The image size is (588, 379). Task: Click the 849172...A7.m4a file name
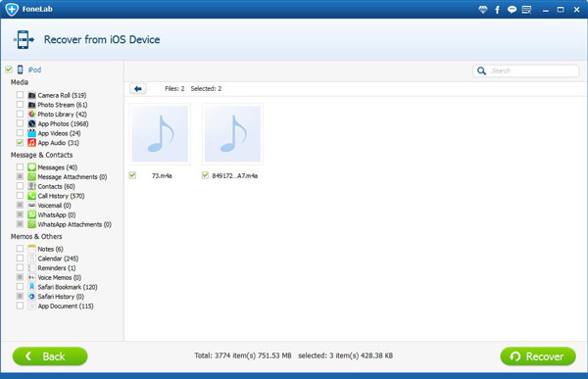235,176
